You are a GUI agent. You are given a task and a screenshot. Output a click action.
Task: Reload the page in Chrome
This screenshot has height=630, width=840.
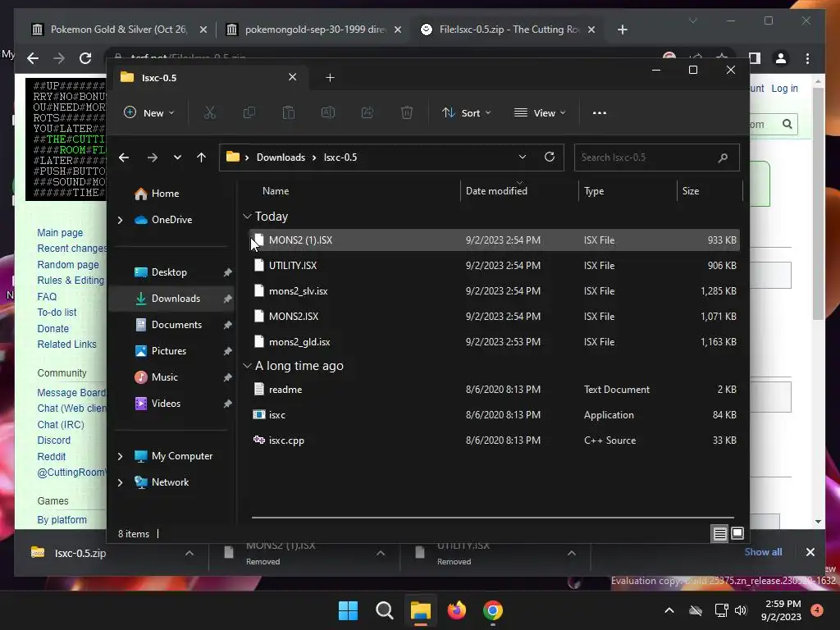pyautogui.click(x=85, y=58)
